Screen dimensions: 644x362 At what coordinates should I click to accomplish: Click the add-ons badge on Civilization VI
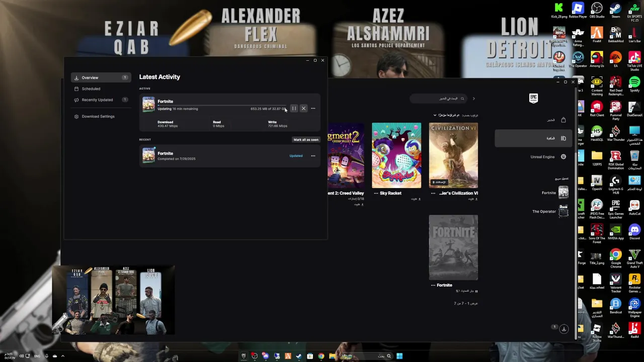tap(440, 182)
